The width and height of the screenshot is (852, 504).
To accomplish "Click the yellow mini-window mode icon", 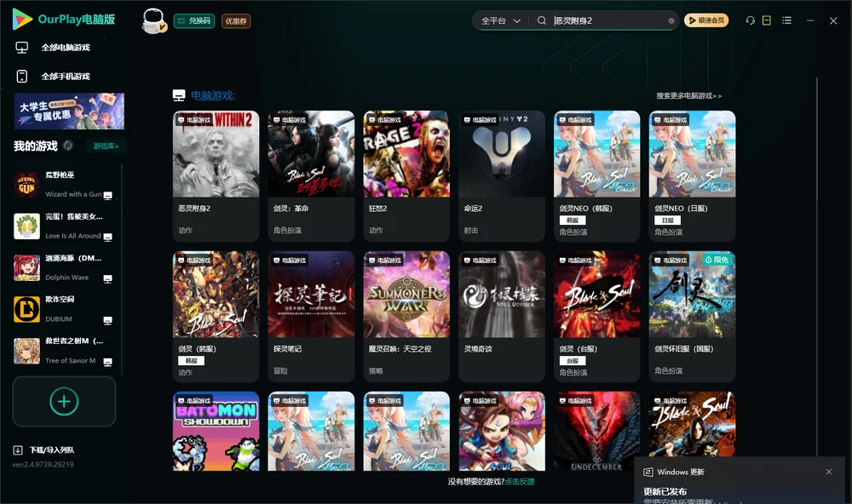I will pos(766,20).
